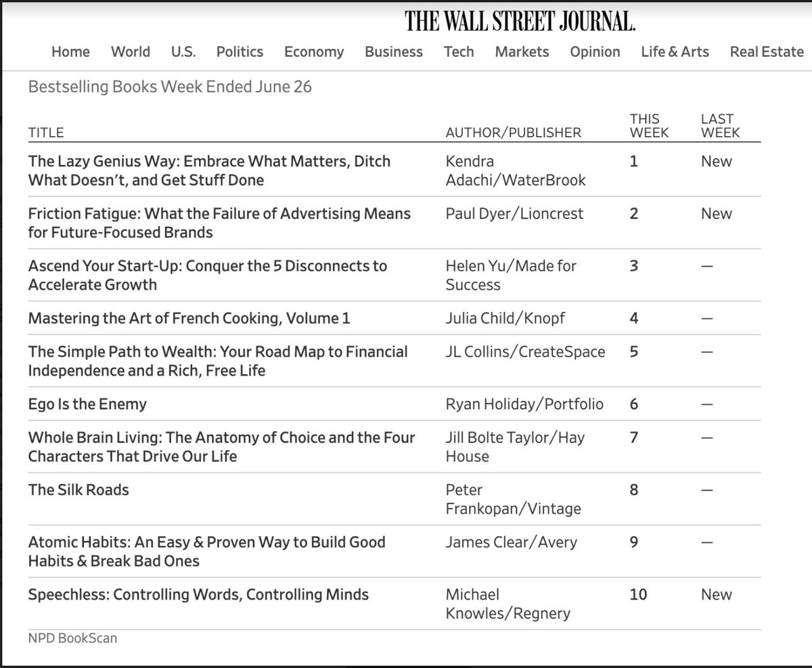Click rank 9 in This Week column
The image size is (812, 668).
point(633,542)
